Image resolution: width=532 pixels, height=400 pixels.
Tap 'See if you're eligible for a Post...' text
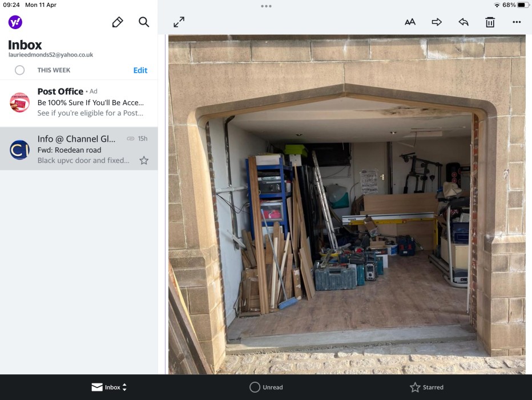90,113
